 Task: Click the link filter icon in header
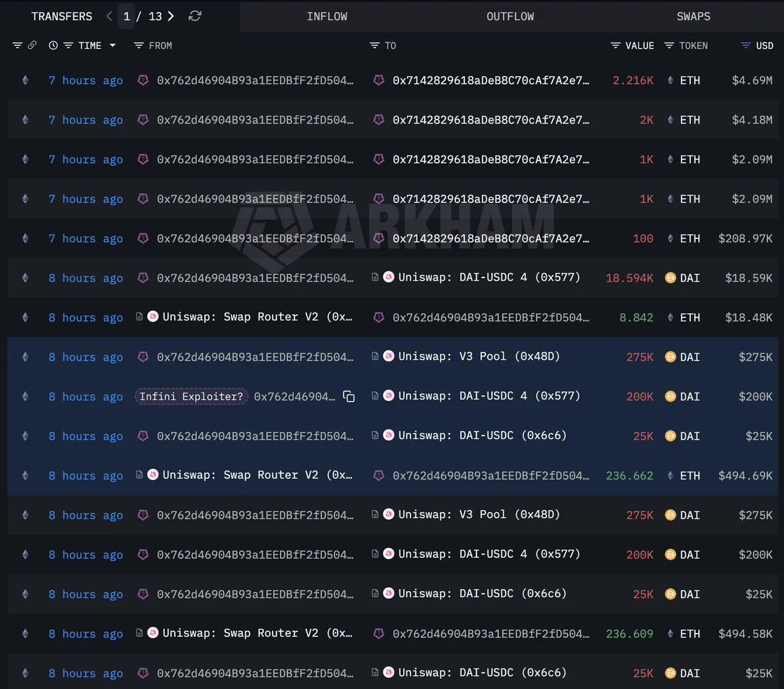[32, 46]
